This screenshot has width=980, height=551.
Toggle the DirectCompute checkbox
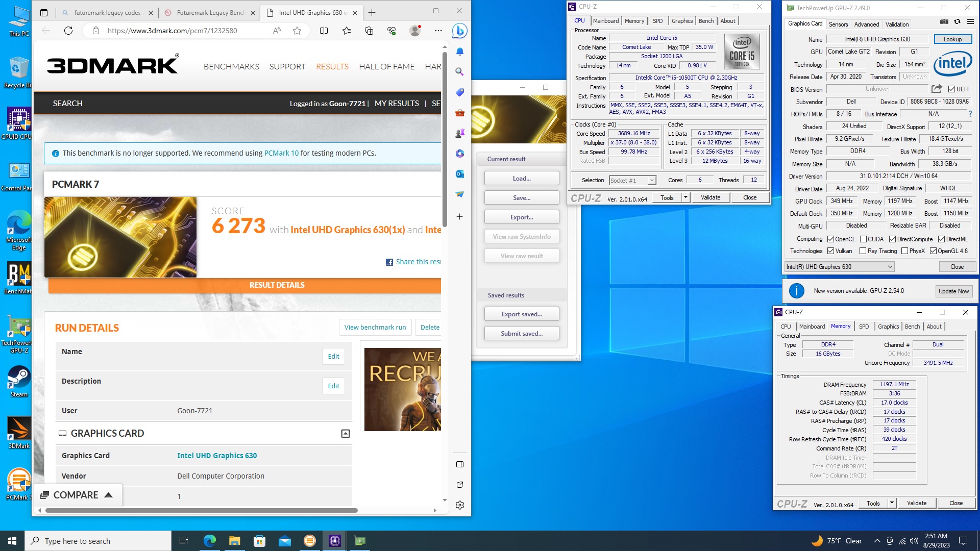point(892,239)
